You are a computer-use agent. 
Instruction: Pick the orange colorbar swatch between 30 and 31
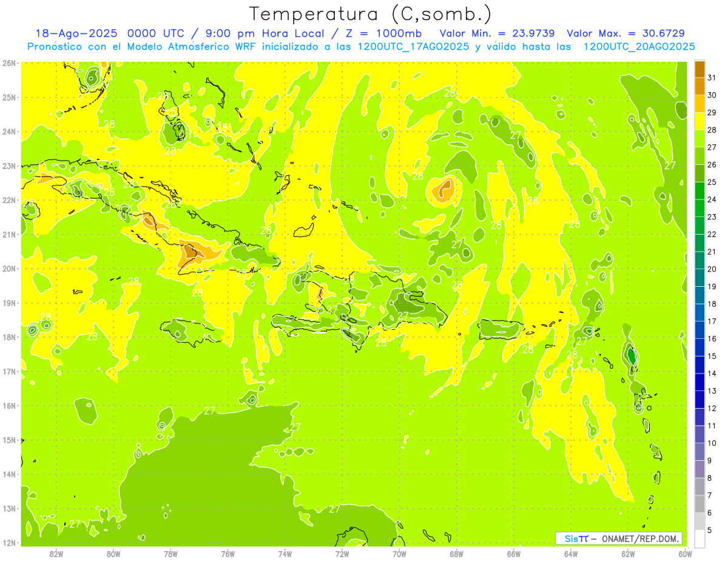coord(699,86)
